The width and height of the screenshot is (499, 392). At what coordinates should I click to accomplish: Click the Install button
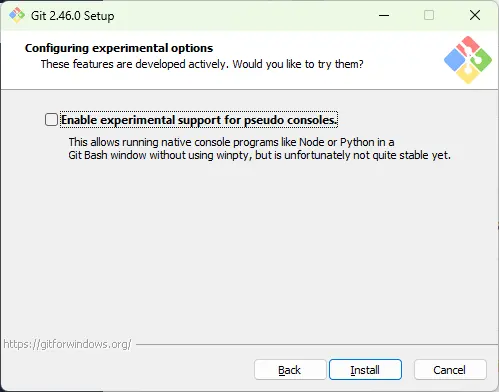click(365, 370)
